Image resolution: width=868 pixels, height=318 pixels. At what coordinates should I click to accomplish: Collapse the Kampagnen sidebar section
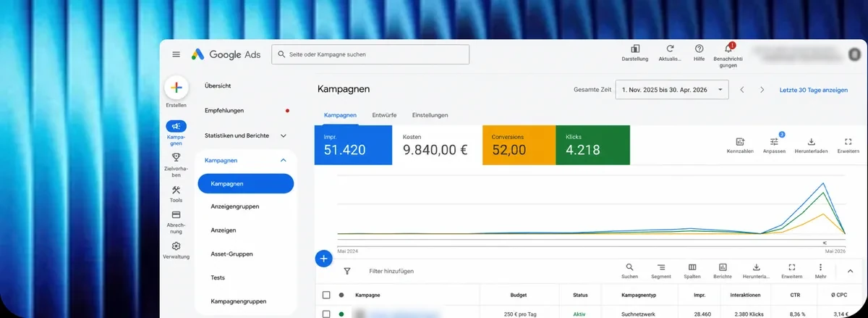(283, 160)
